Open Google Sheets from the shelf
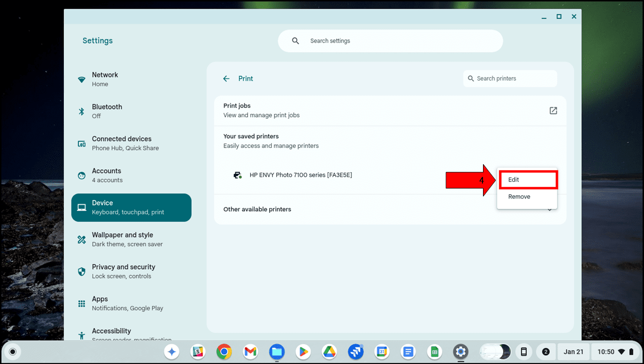This screenshot has width=644, height=364. click(434, 351)
